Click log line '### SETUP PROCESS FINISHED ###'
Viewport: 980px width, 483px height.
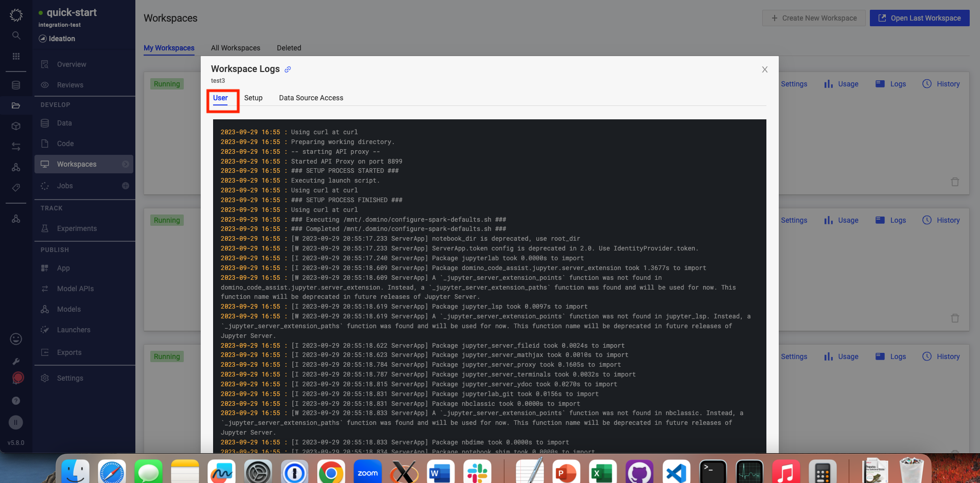346,200
